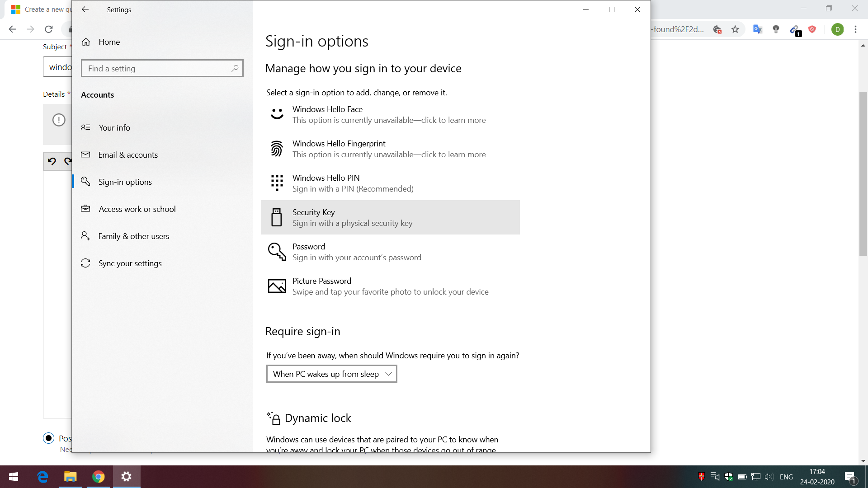Click the Settings gear in the taskbar
Viewport: 868px width, 488px height.
(x=127, y=477)
